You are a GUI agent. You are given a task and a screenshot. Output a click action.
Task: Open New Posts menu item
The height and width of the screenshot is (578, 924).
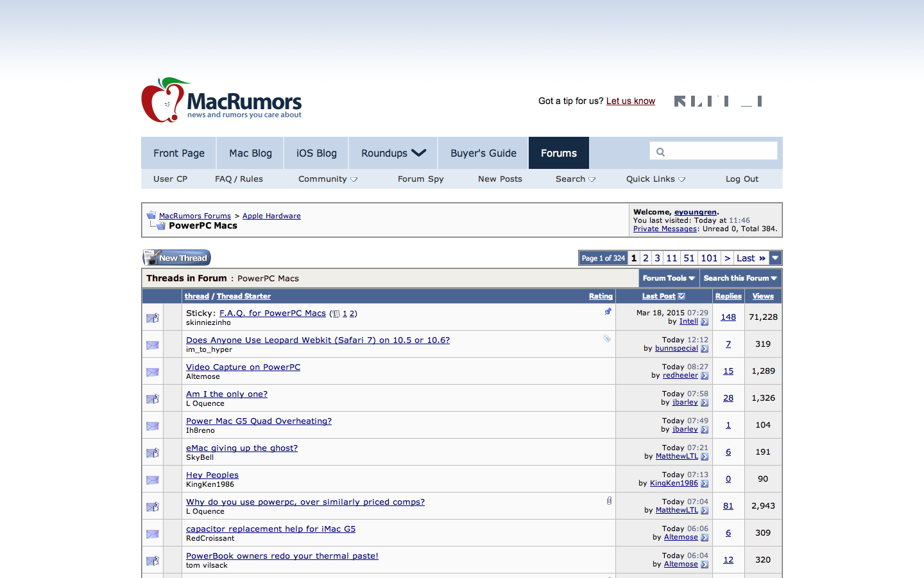[500, 179]
